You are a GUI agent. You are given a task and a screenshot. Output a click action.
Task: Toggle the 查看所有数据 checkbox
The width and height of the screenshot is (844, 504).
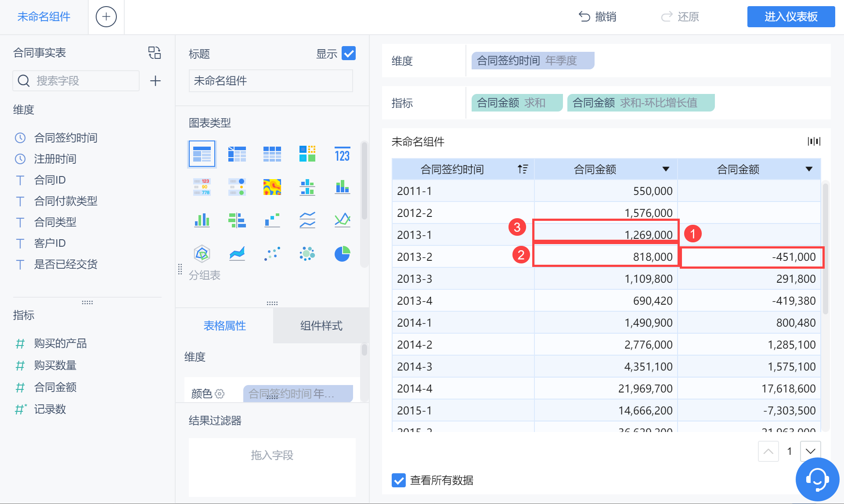pos(399,480)
